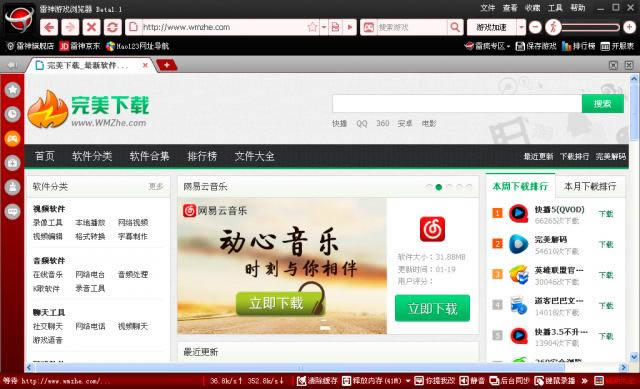The width and height of the screenshot is (640, 389).
Task: Open a new tab with plus button
Action: (x=167, y=65)
